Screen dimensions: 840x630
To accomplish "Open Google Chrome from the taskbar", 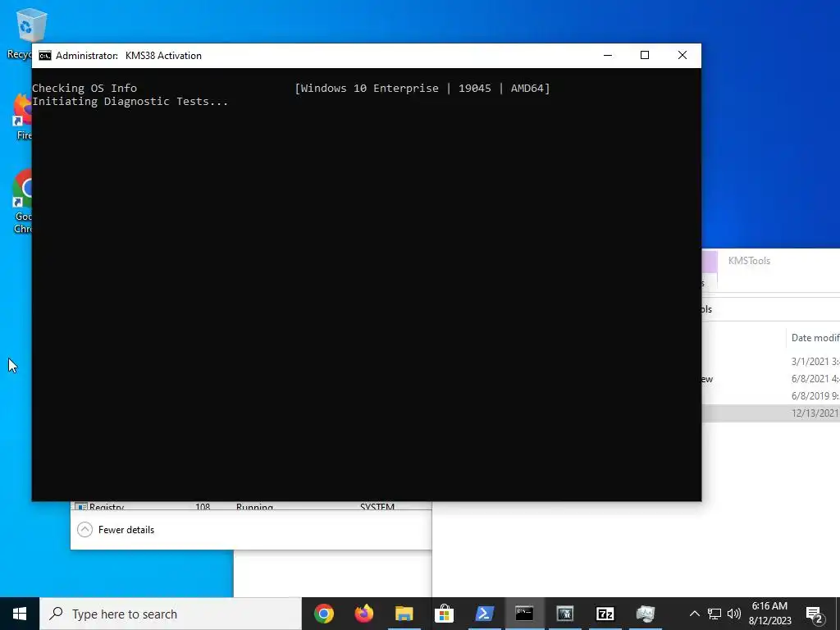I will pyautogui.click(x=324, y=614).
